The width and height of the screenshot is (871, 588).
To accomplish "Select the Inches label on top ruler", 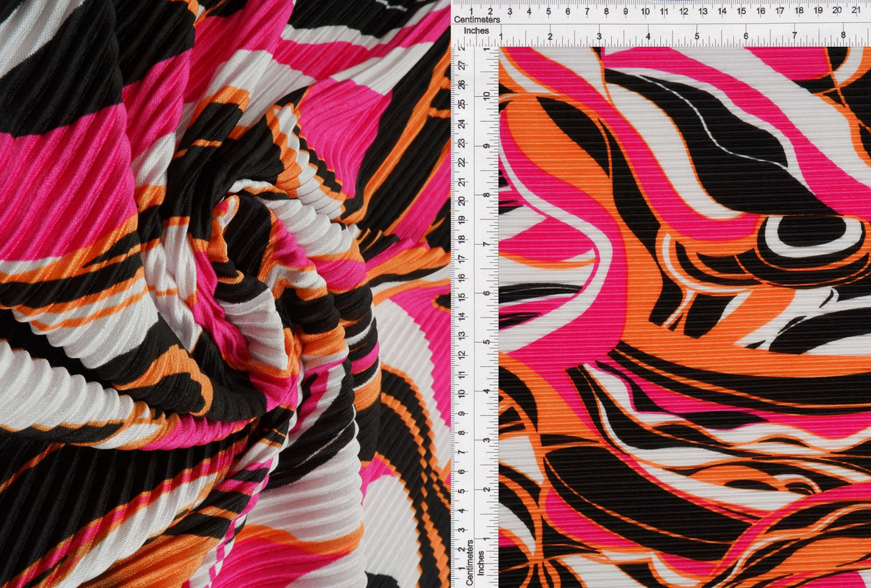I will (x=476, y=30).
